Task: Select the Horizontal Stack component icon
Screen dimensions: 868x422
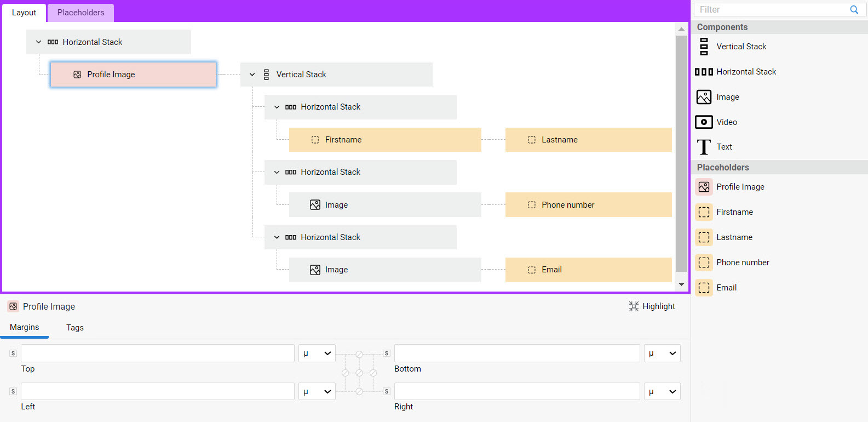Action: pos(704,72)
